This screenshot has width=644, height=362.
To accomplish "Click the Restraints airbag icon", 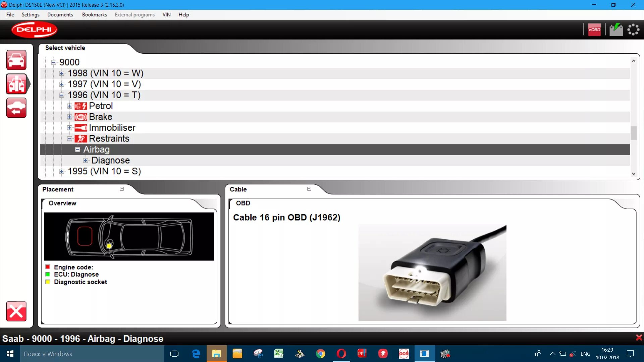I will click(80, 139).
